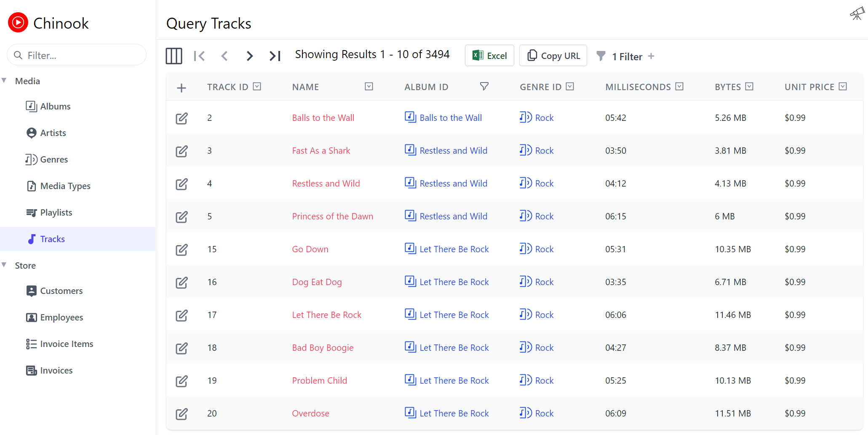Edit the Overdose track row
Screen dimensions: 868x435
(182, 414)
